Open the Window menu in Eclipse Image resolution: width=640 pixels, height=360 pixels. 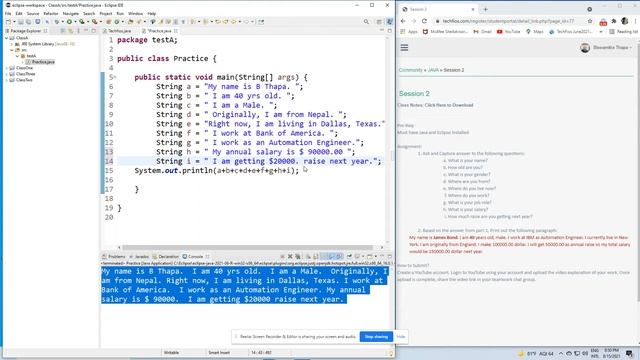[136, 13]
